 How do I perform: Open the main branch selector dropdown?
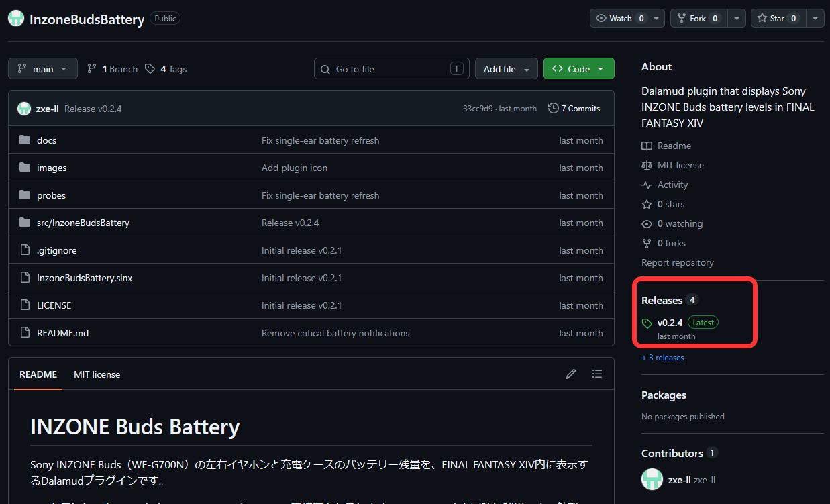[43, 69]
